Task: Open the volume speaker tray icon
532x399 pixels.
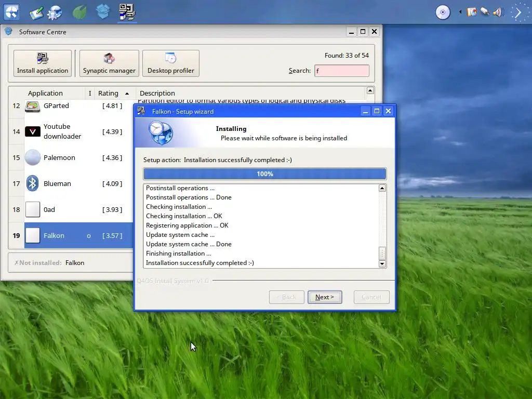Action: (497, 12)
